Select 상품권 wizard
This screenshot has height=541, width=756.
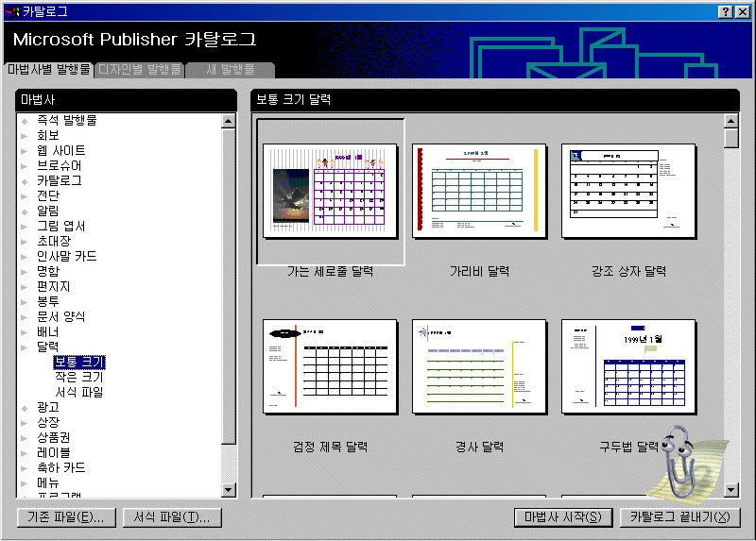(54, 437)
